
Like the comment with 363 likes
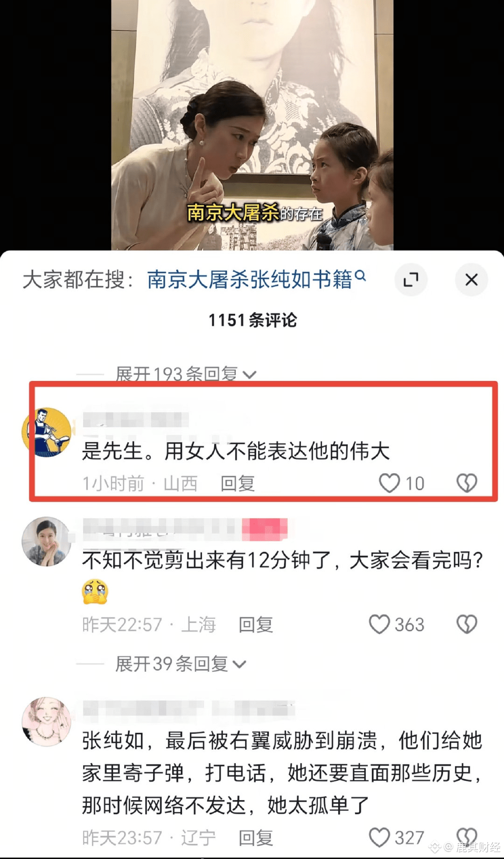click(379, 624)
